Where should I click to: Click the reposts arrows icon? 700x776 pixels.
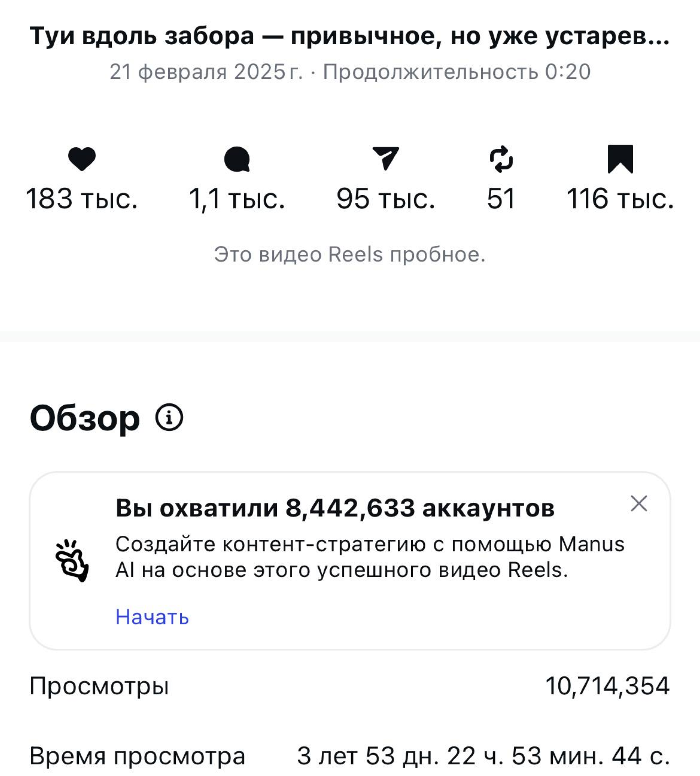pyautogui.click(x=501, y=159)
